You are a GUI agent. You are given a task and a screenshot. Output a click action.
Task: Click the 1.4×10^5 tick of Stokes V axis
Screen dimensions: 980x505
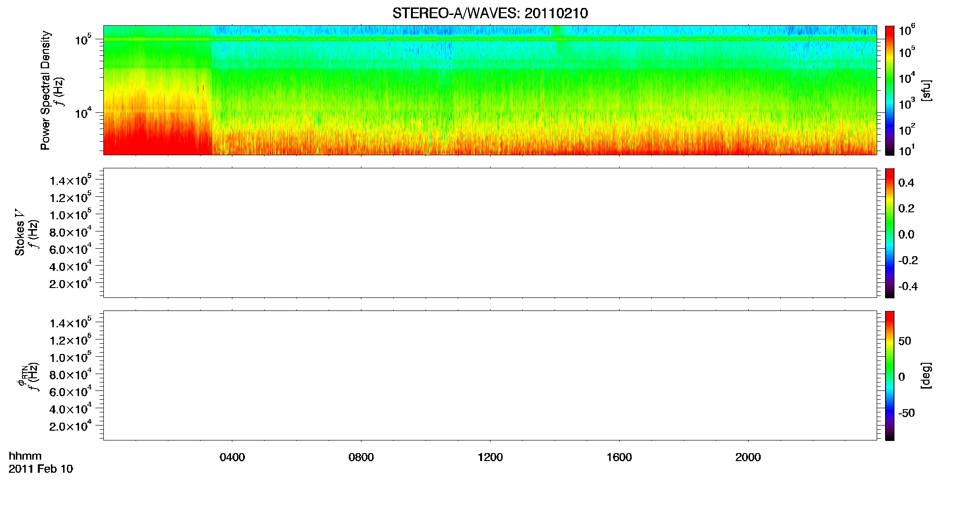[70, 180]
